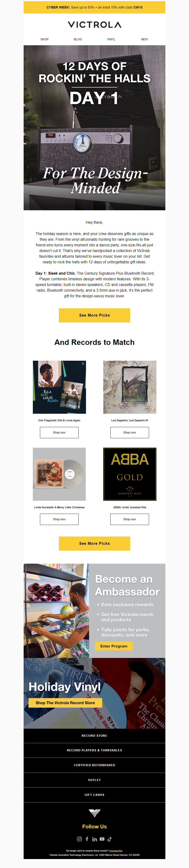Open the LinkedIn social icon
Viewport: 189px width, 868px height.
[x=94, y=839]
